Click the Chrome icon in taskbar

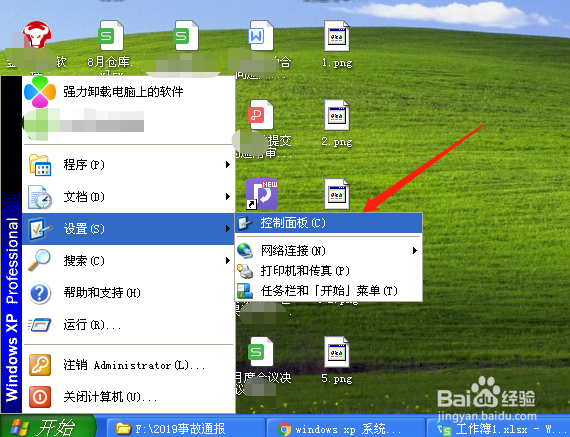[x=284, y=429]
